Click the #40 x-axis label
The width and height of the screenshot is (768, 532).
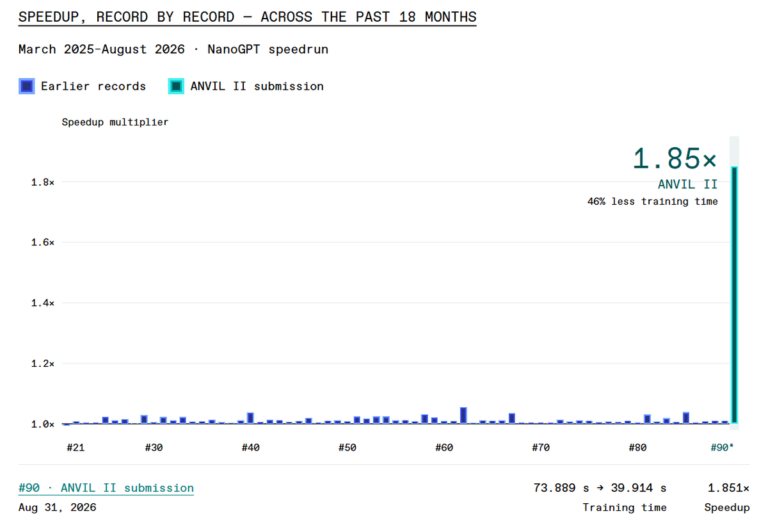pos(250,447)
